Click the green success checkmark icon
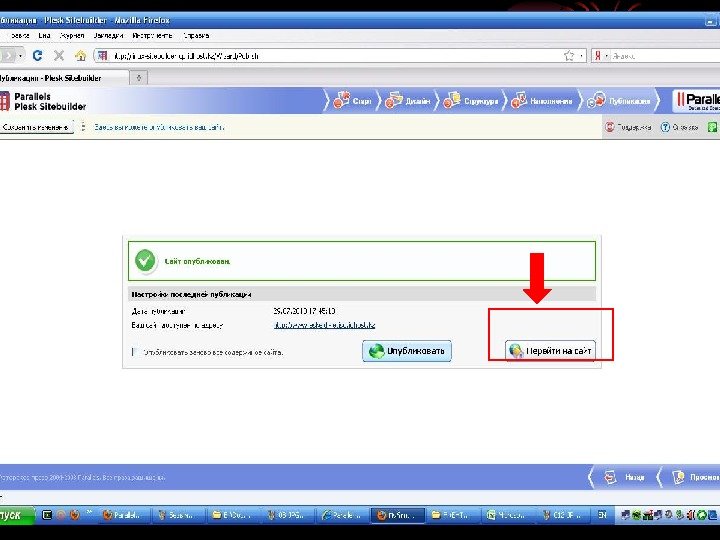Image resolution: width=720 pixels, height=540 pixels. [145, 261]
